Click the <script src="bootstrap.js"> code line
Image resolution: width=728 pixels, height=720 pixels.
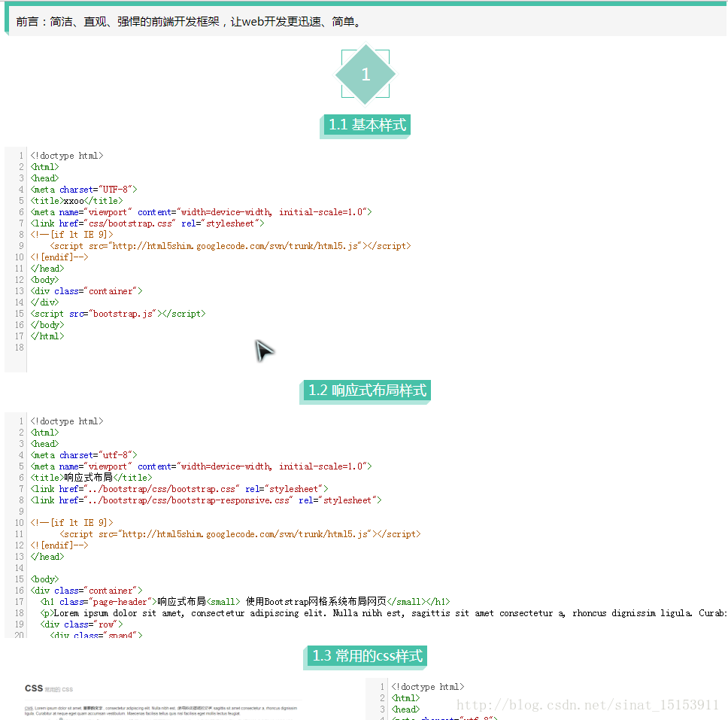coord(118,314)
